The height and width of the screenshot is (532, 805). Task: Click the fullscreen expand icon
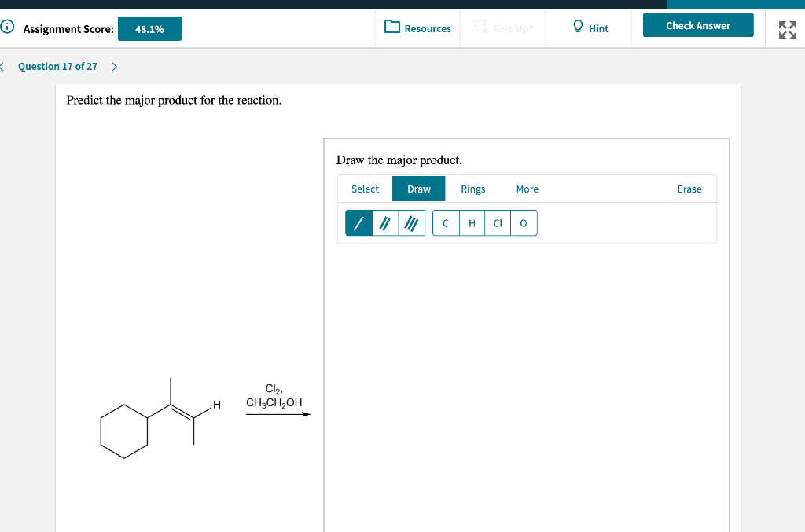click(x=786, y=31)
